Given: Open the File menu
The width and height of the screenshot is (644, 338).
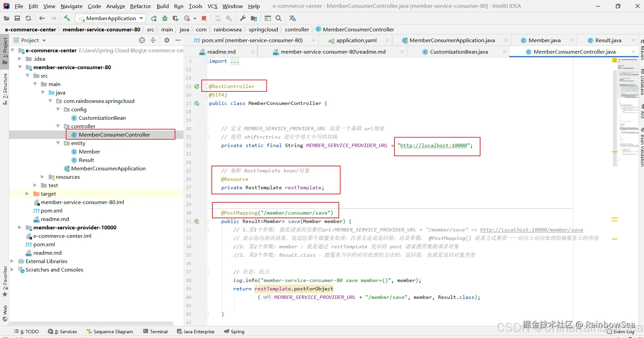Looking at the screenshot, I should pos(19,6).
